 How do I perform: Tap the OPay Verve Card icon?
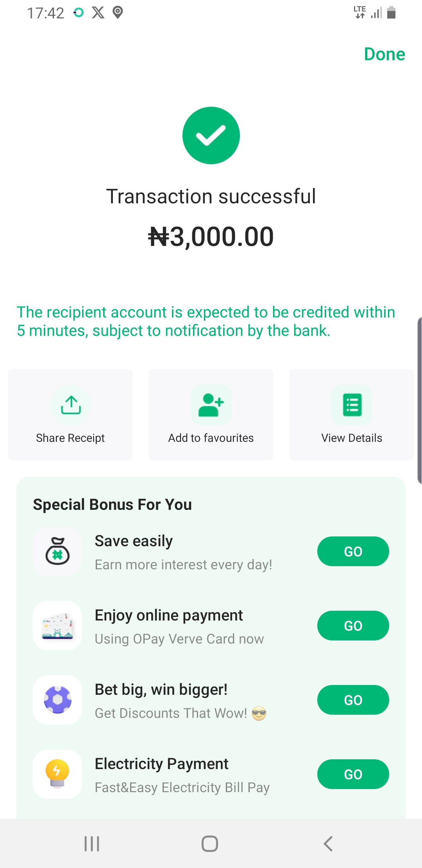58,626
